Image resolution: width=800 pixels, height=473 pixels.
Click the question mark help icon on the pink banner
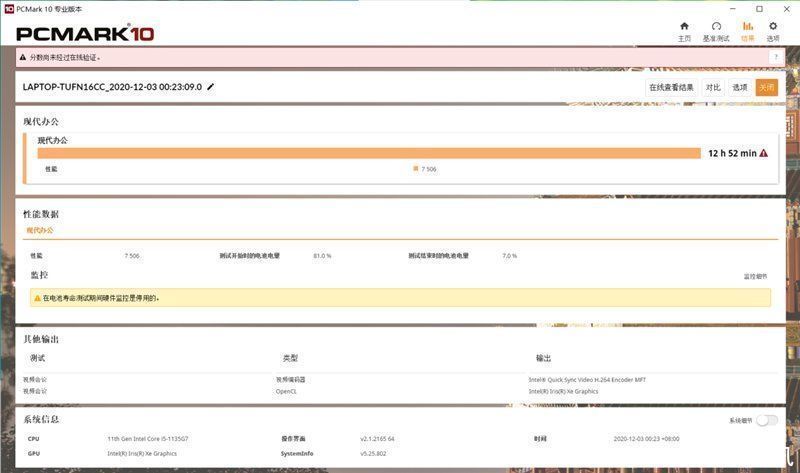pyautogui.click(x=776, y=57)
